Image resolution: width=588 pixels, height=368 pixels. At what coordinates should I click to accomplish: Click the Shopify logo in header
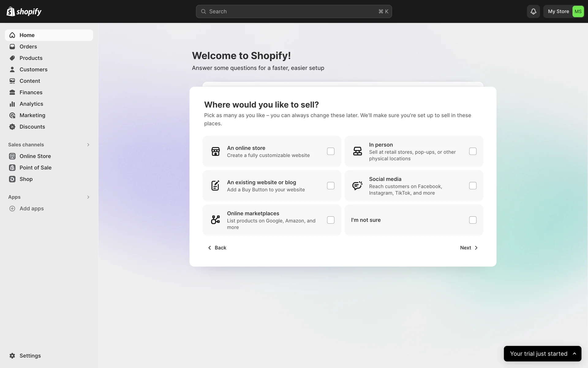point(24,11)
